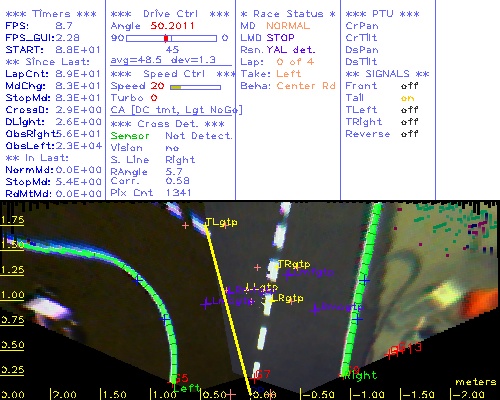
Task: Toggle the Tail signal 'on' status
Action: (x=407, y=98)
